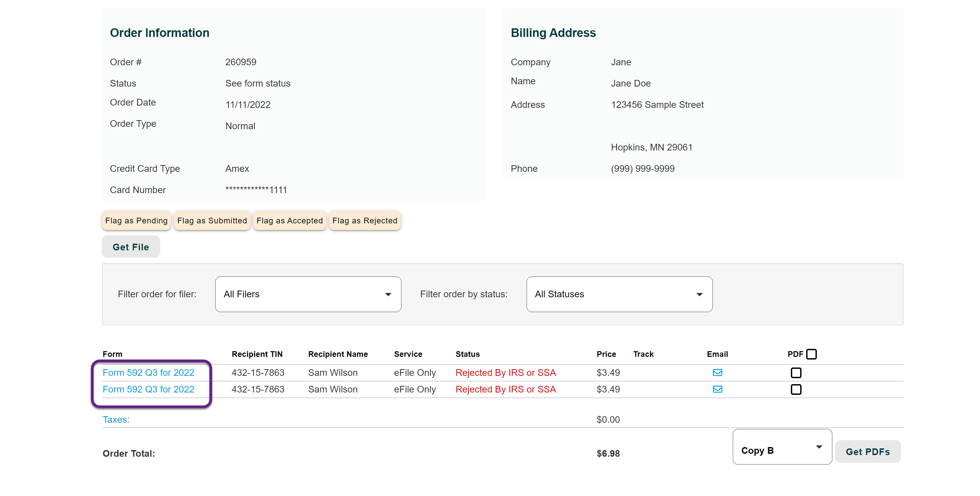Image resolution: width=980 pixels, height=496 pixels.
Task: Click Flag as Accepted button
Action: pos(289,221)
